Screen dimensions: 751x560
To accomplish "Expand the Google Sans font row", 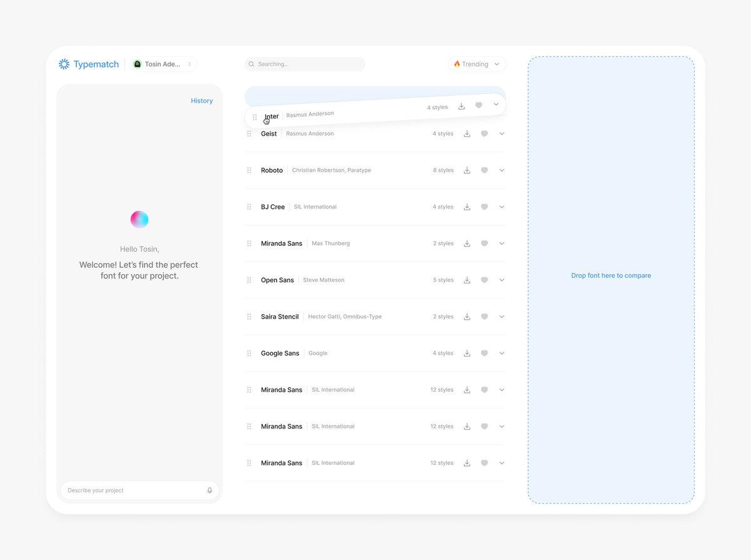I will click(502, 354).
